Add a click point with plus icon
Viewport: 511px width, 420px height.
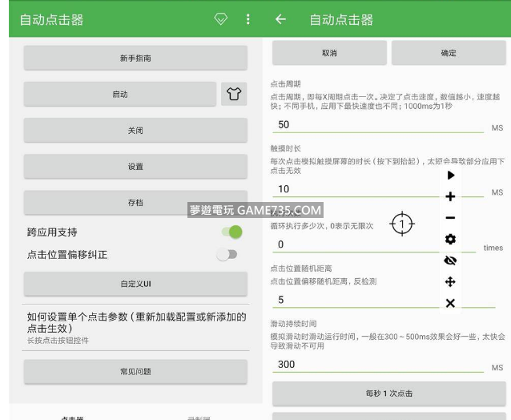450,196
